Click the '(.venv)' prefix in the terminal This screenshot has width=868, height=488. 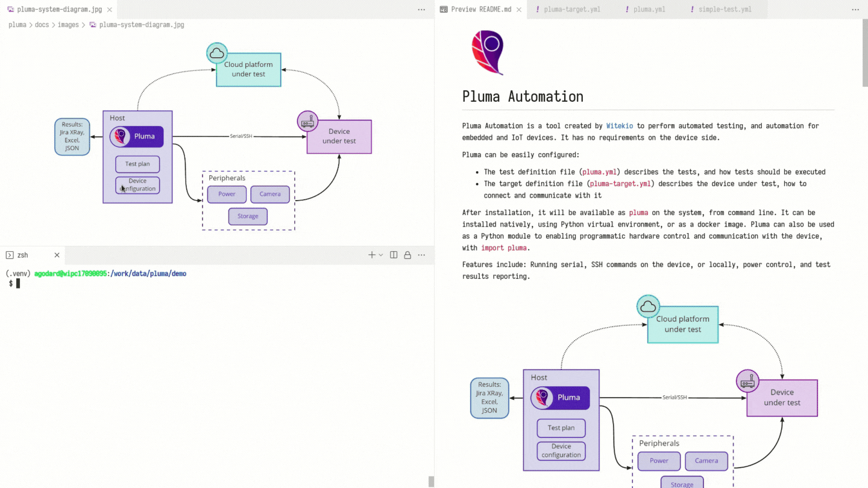18,274
